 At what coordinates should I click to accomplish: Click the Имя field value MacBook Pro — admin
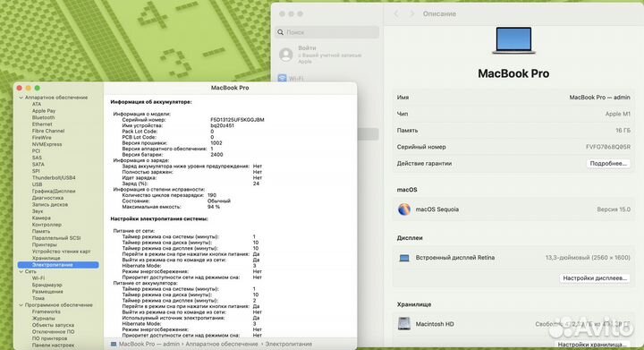(599, 98)
